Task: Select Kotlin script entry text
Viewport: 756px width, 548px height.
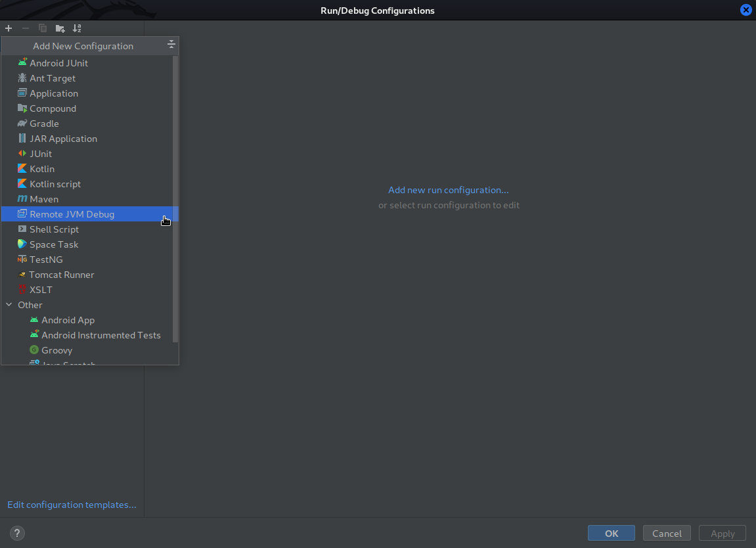Action: pyautogui.click(x=55, y=184)
